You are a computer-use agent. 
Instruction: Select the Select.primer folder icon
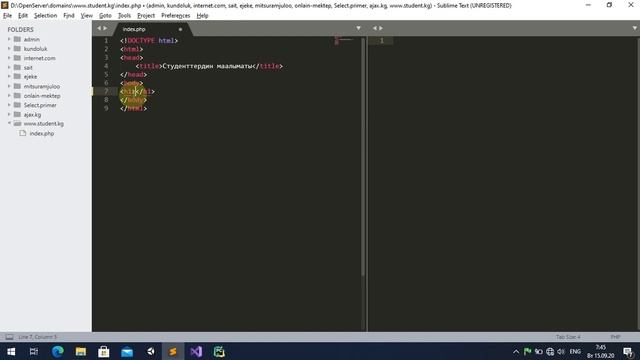point(17,105)
